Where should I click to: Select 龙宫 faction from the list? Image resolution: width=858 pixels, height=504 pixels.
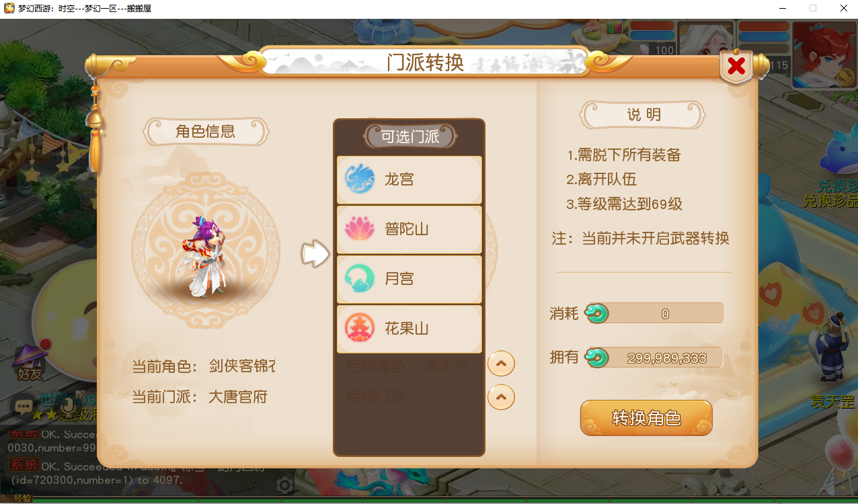click(409, 179)
